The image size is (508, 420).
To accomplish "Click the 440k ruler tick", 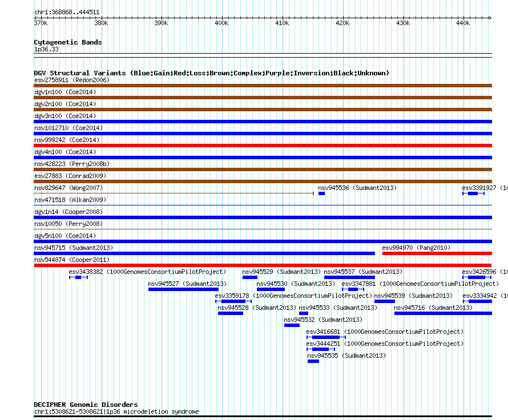I will [463, 23].
